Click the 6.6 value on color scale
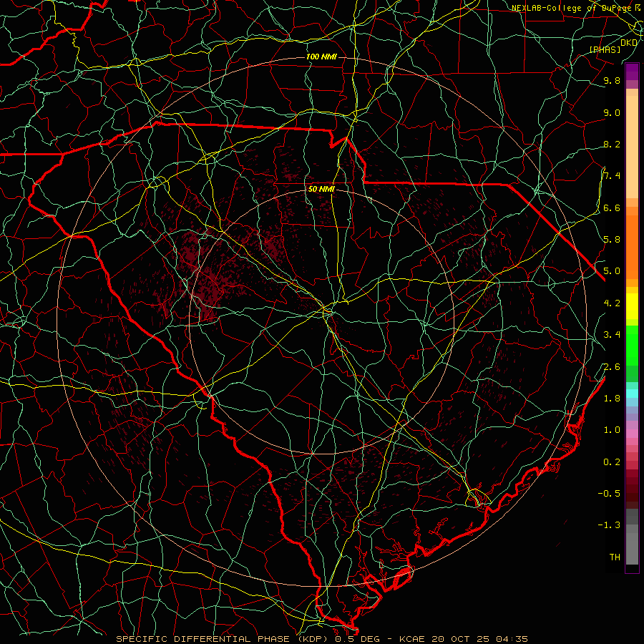The image size is (644, 644). point(612,208)
